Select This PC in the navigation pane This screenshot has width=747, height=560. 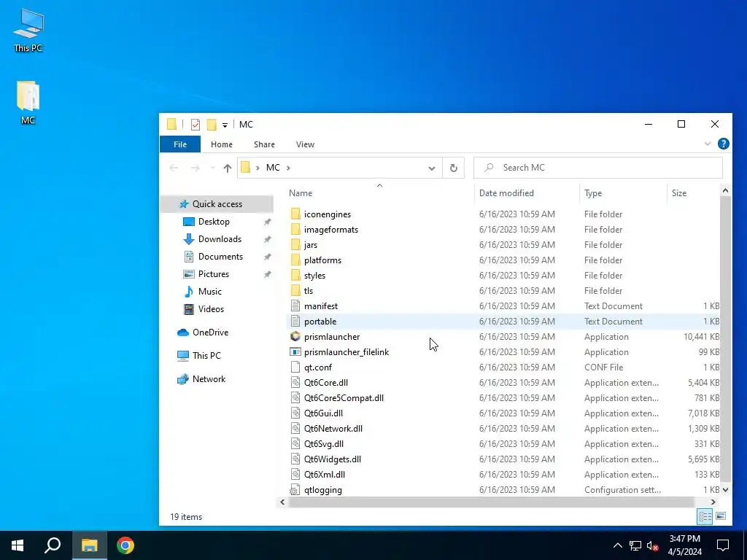pos(206,356)
